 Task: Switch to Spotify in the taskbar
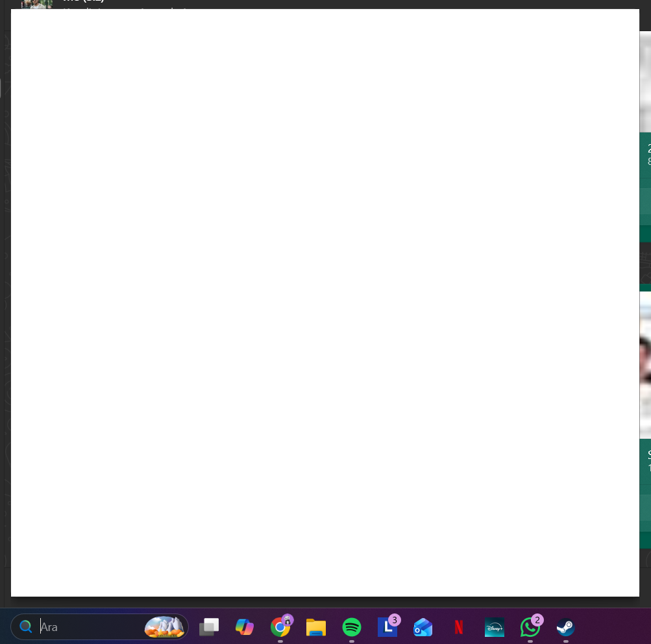pos(352,627)
